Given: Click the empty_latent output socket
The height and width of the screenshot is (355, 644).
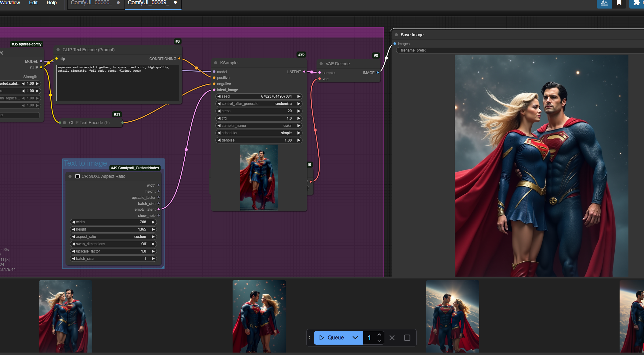Looking at the screenshot, I should [158, 209].
